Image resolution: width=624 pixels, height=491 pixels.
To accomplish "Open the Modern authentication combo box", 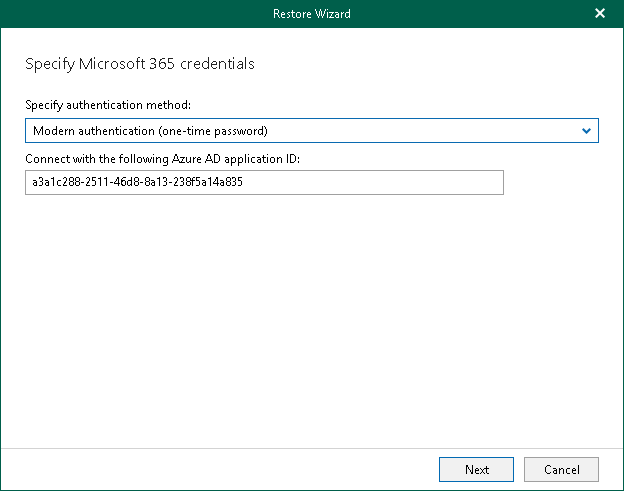I will (x=300, y=131).
